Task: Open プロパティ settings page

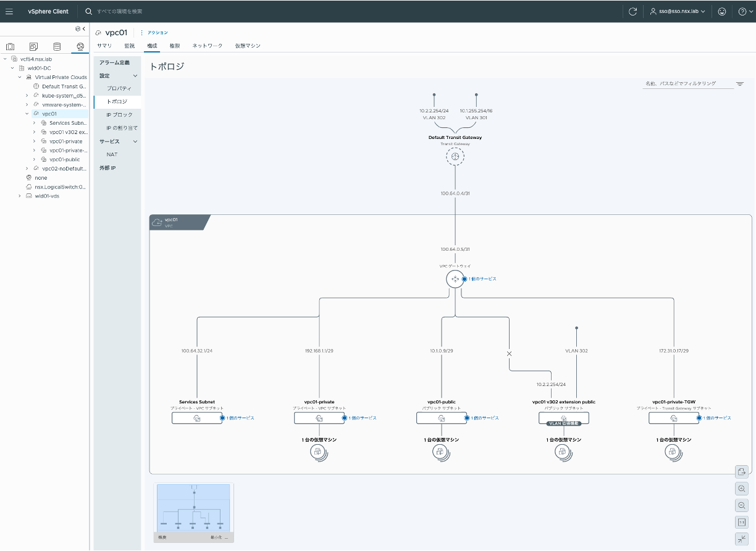Action: coord(119,89)
